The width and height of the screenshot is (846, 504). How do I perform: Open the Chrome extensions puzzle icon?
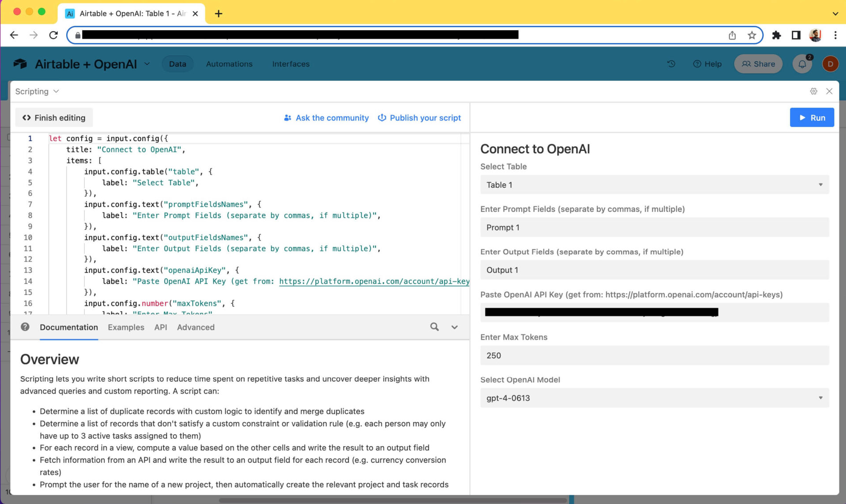tap(777, 35)
